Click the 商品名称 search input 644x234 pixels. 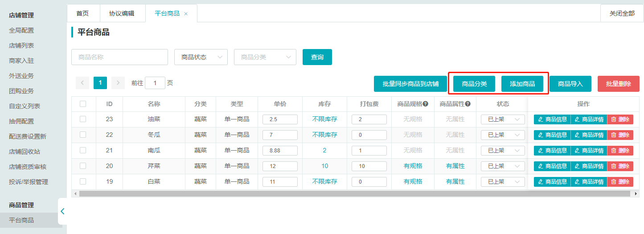(119, 57)
